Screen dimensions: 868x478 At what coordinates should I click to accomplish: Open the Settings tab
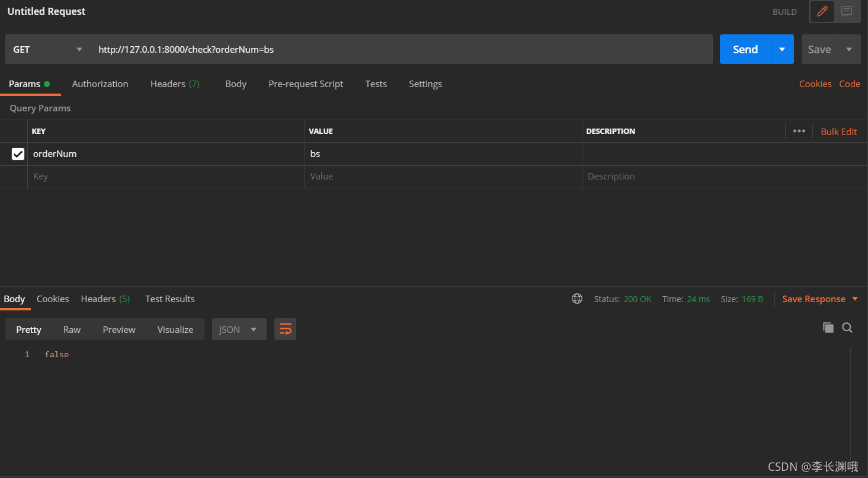coord(425,84)
